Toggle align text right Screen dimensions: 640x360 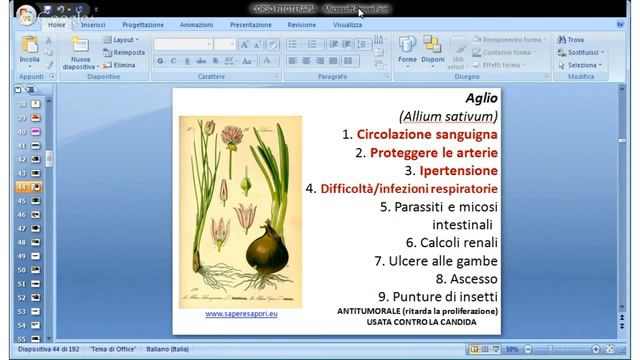click(x=320, y=61)
